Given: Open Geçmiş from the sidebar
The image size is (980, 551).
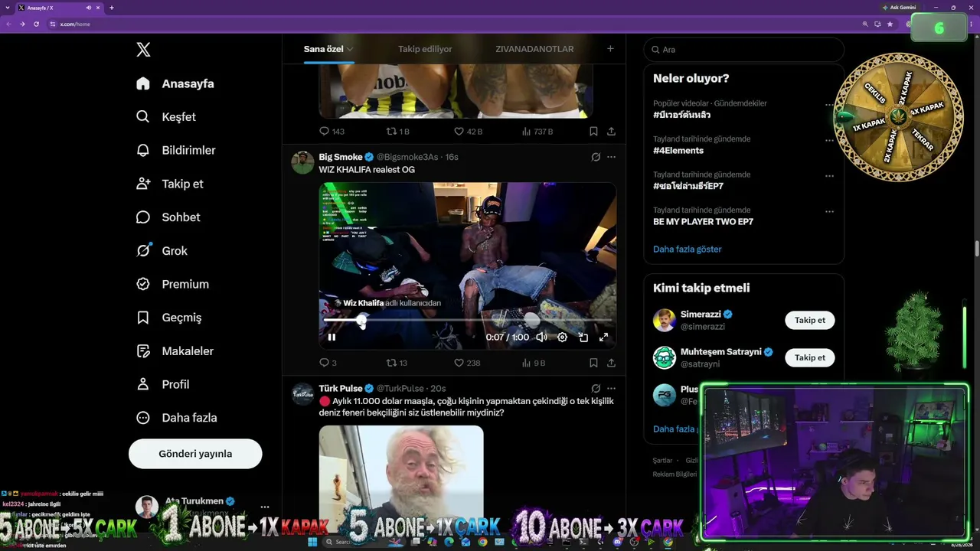Looking at the screenshot, I should [169, 318].
